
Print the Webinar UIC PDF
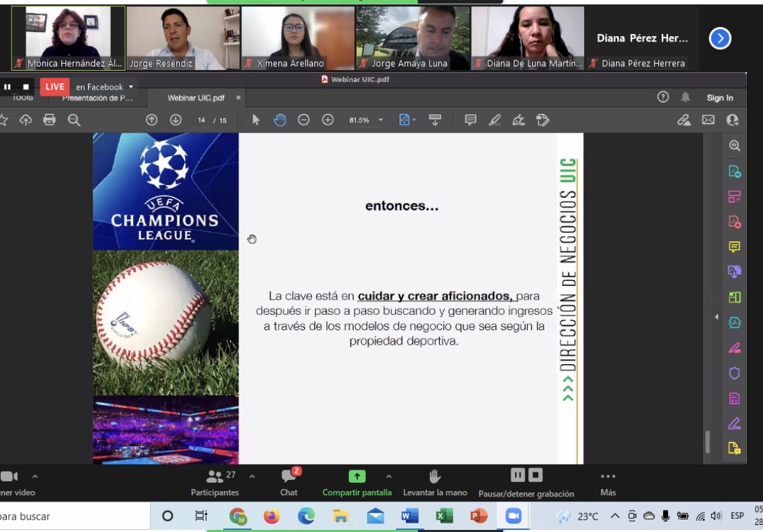click(49, 120)
